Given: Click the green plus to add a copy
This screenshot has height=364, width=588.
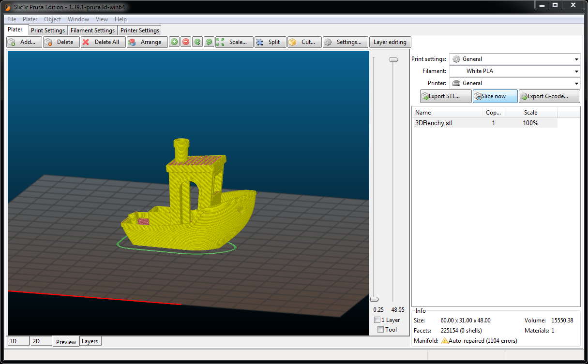Looking at the screenshot, I should (x=174, y=42).
